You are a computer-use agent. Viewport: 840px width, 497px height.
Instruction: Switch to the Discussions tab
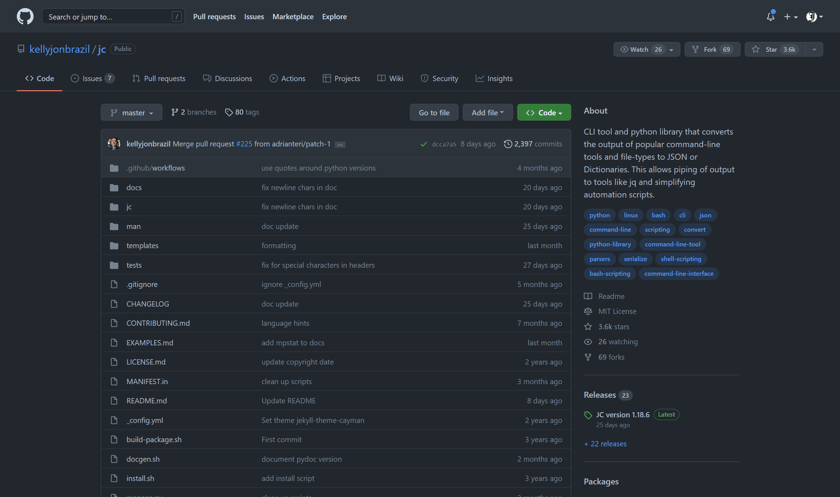pyautogui.click(x=227, y=78)
